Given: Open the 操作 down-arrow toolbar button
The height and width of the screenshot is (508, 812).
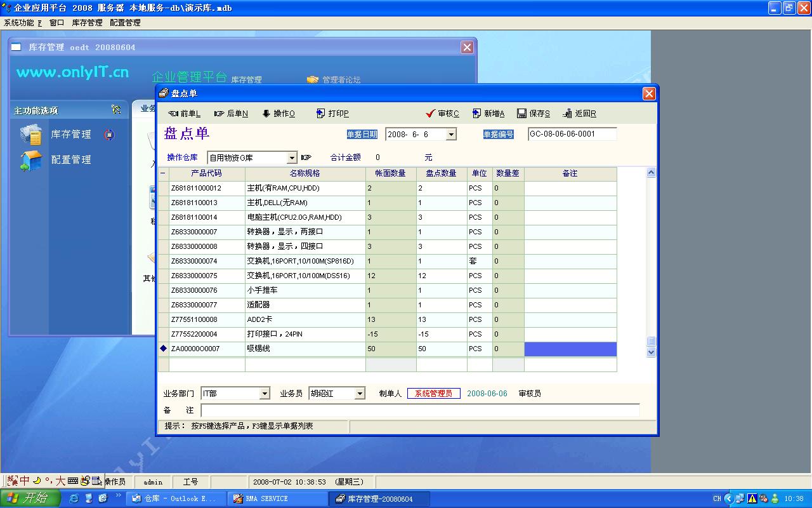Looking at the screenshot, I should 278,114.
